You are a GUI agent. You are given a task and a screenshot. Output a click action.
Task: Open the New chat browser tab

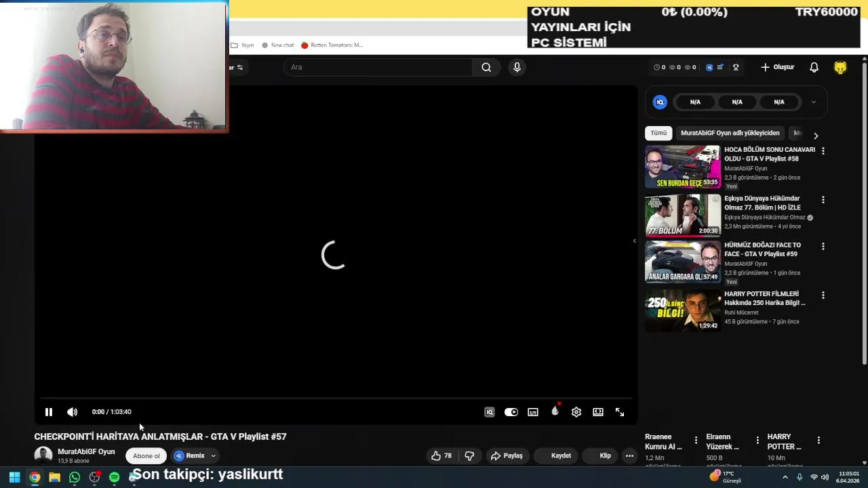click(x=278, y=45)
